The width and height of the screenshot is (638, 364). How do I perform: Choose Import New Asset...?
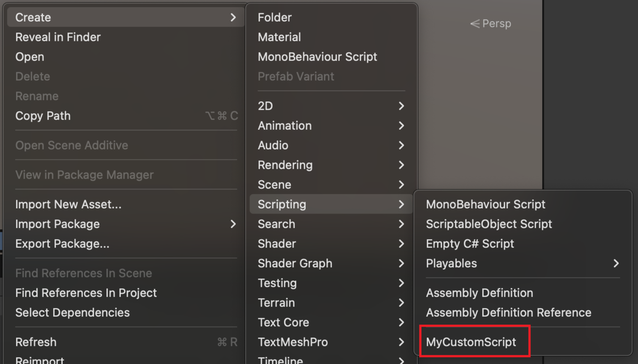point(68,204)
